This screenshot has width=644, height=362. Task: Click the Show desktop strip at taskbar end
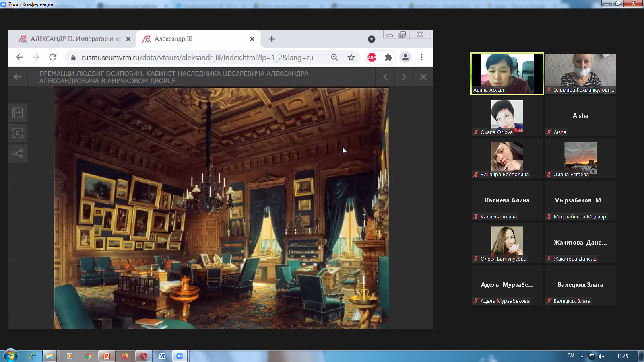point(641,356)
